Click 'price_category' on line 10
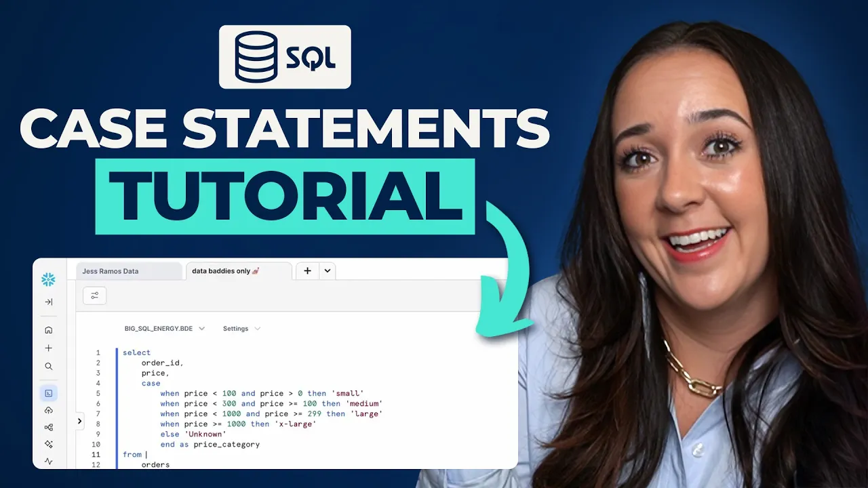Image resolution: width=868 pixels, height=488 pixels. (226, 445)
